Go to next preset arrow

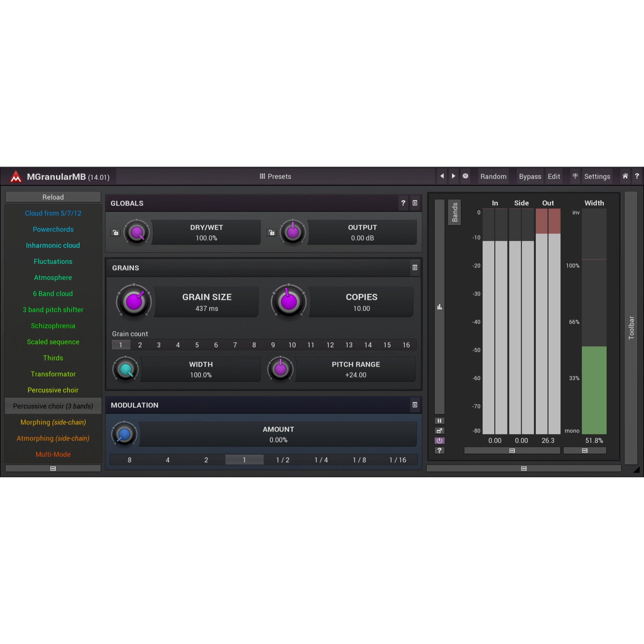pyautogui.click(x=453, y=176)
